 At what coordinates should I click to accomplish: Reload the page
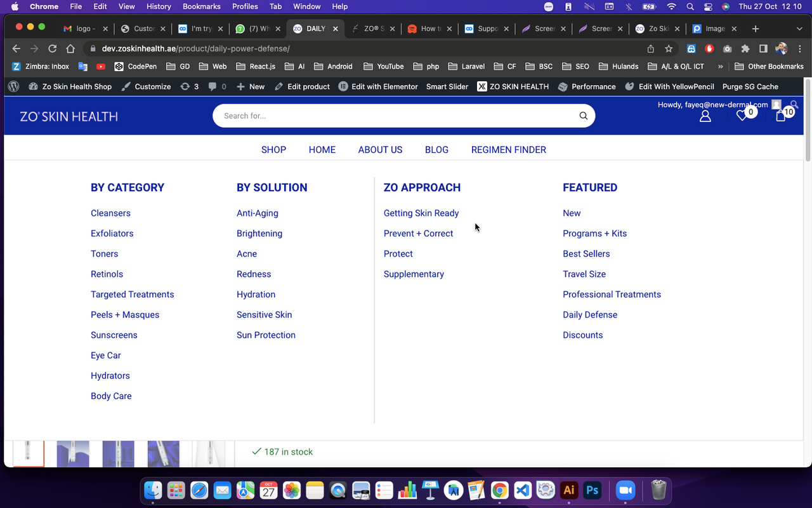tap(53, 48)
